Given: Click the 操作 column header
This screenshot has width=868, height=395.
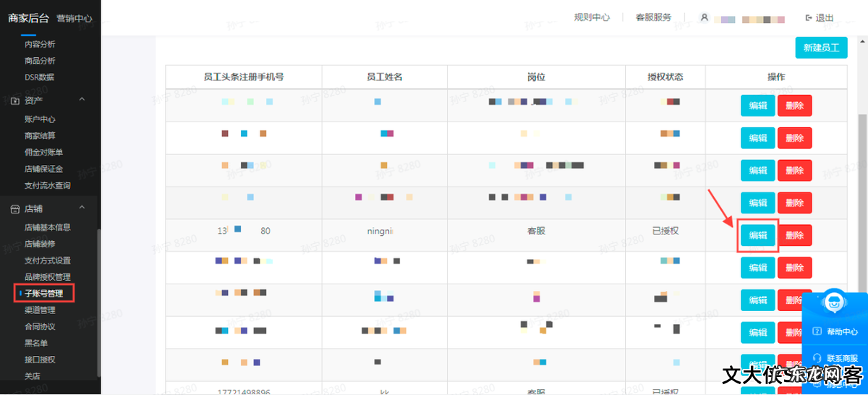Looking at the screenshot, I should click(776, 77).
